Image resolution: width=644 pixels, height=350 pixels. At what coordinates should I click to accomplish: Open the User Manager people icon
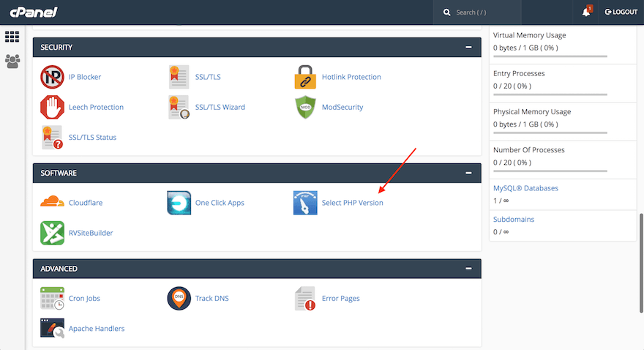(12, 62)
